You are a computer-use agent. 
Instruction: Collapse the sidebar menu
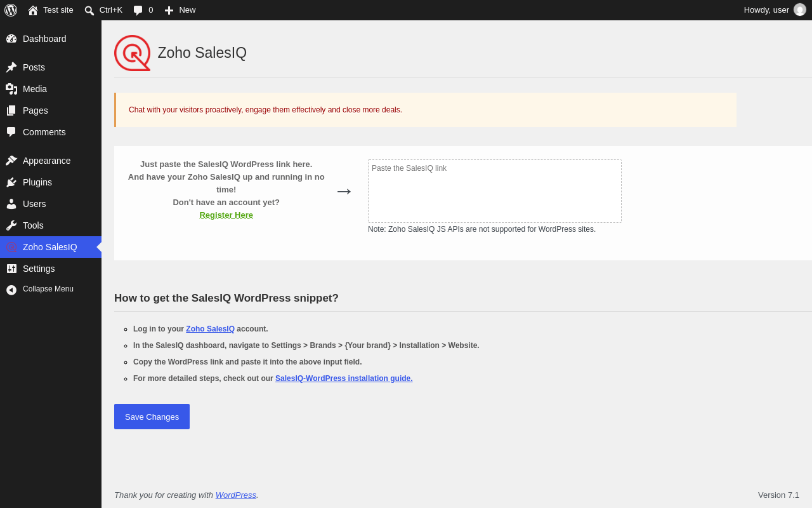pos(51,290)
